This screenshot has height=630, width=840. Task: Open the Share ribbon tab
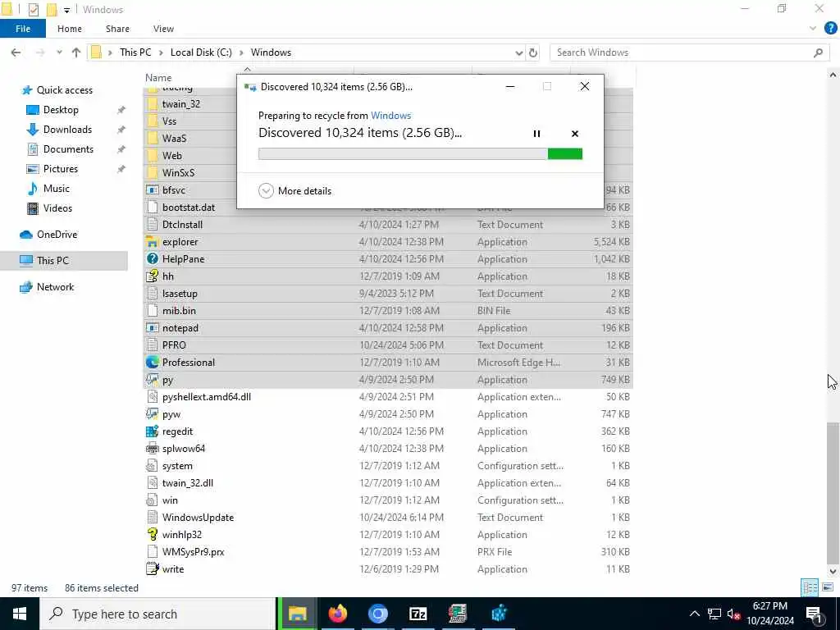point(117,29)
